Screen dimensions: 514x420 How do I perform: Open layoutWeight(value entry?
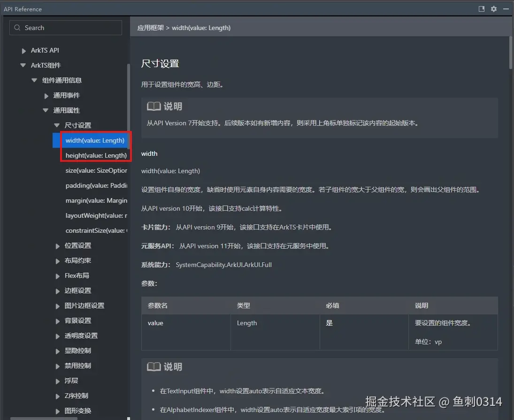click(x=96, y=215)
